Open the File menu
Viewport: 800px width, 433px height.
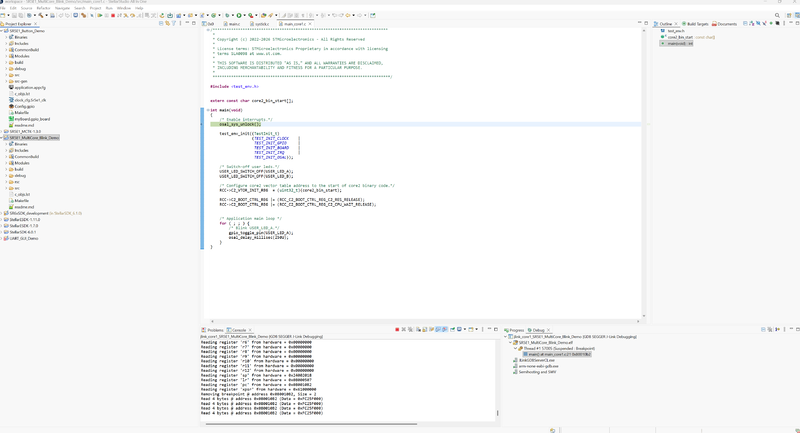coord(3,8)
